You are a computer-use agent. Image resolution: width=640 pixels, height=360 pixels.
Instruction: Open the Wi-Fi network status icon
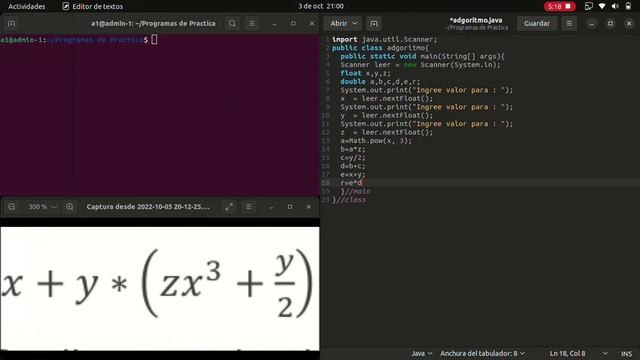[602, 6]
